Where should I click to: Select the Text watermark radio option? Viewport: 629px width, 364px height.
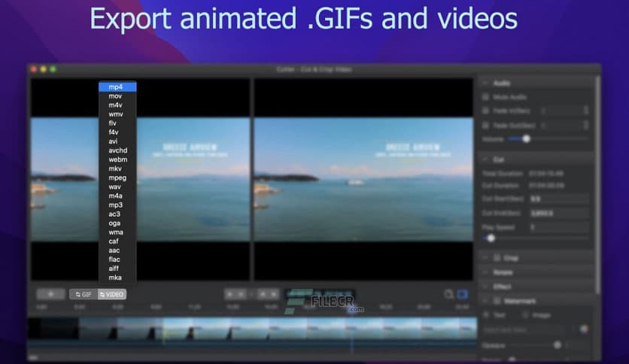[486, 316]
